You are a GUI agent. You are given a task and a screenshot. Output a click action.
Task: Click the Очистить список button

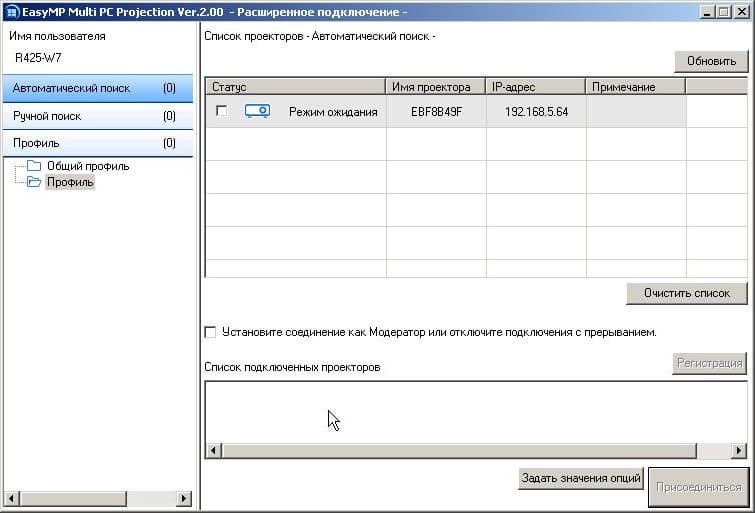(687, 293)
